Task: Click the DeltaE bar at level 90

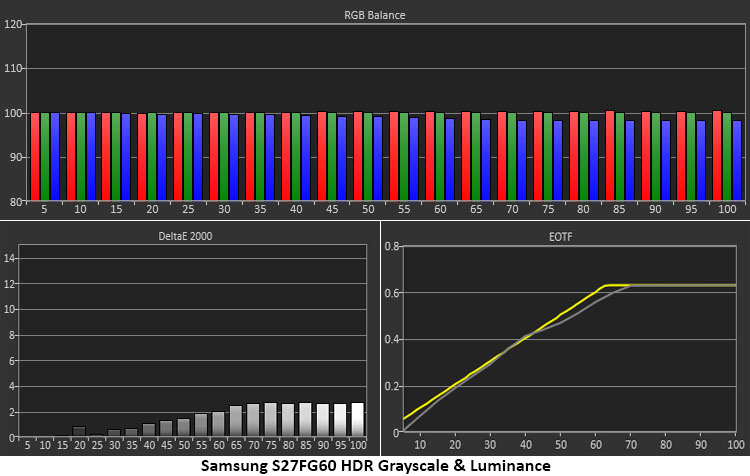Action: [323, 420]
